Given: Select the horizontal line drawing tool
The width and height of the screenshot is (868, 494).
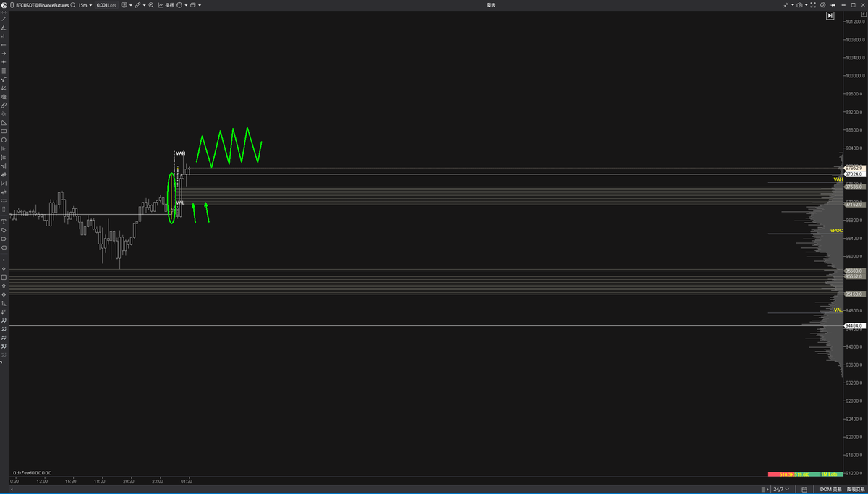Looking at the screenshot, I should [x=4, y=45].
